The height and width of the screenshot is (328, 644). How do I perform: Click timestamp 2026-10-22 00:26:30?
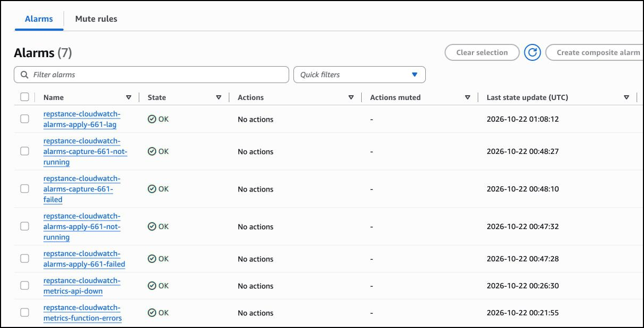(x=523, y=286)
